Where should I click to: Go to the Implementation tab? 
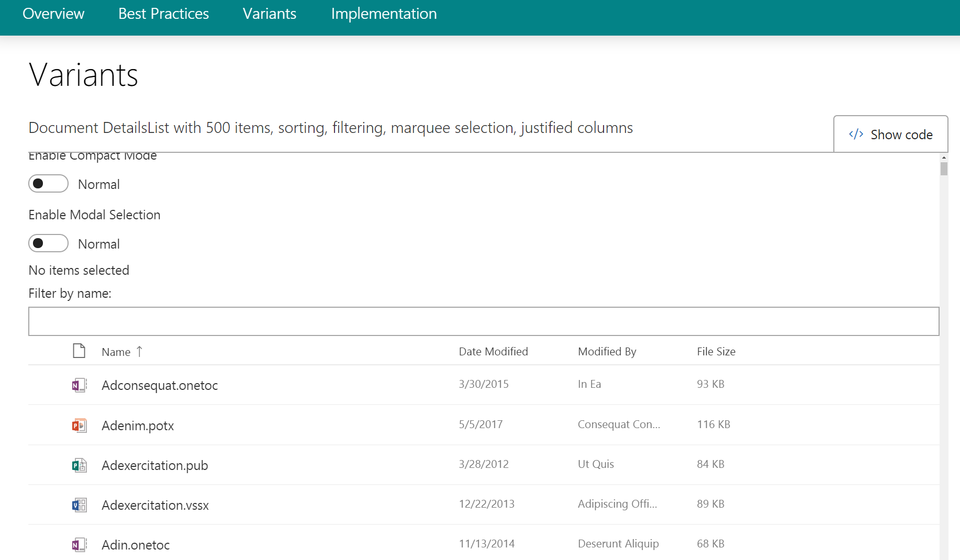tap(384, 14)
